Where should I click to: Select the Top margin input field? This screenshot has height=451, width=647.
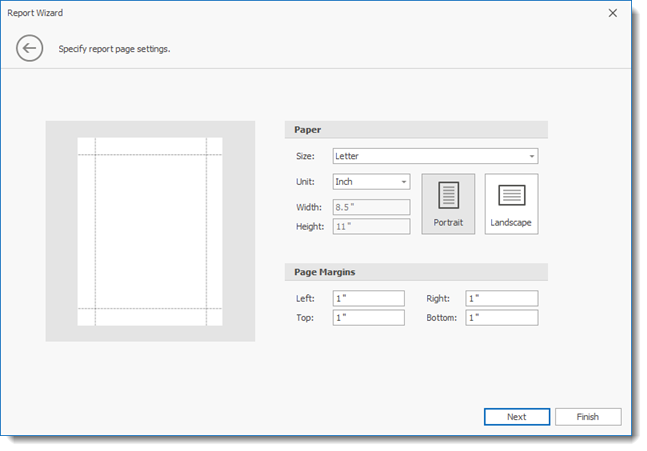[368, 317]
